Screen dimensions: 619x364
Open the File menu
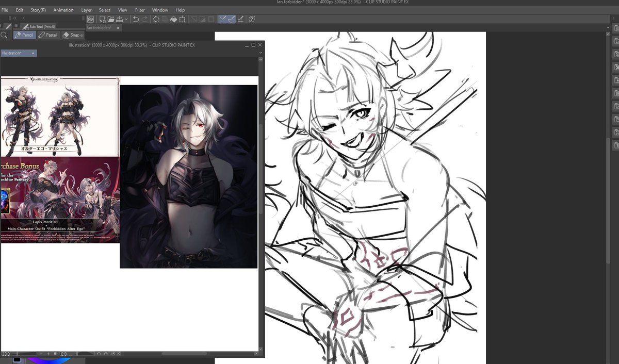coord(5,10)
